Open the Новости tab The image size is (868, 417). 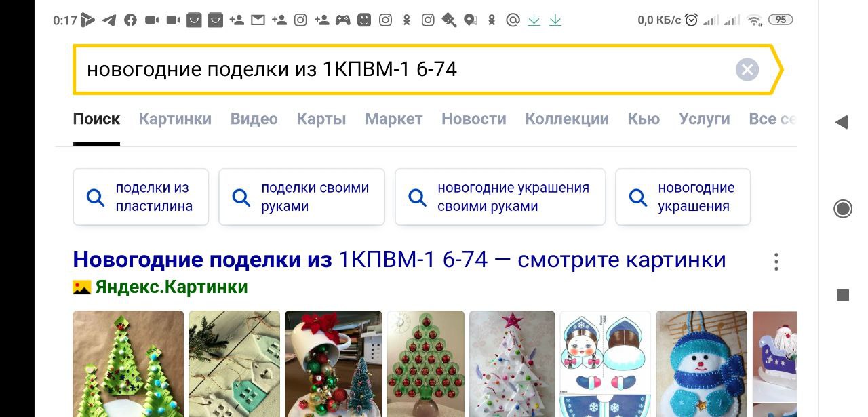point(474,119)
